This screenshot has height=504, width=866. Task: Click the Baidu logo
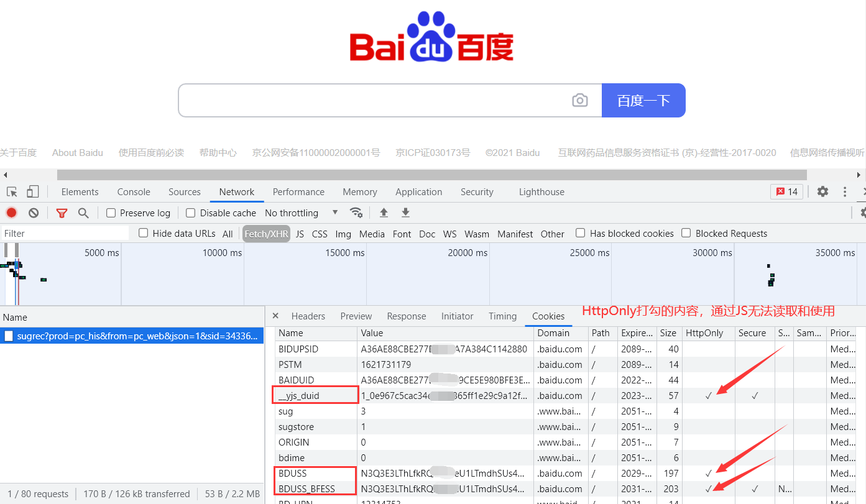(x=431, y=36)
